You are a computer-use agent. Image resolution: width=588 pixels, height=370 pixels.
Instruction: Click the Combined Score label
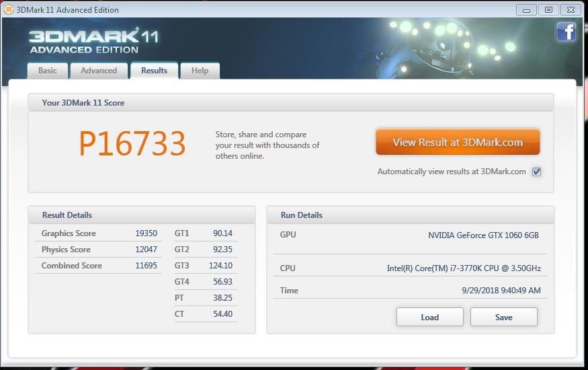click(x=72, y=266)
